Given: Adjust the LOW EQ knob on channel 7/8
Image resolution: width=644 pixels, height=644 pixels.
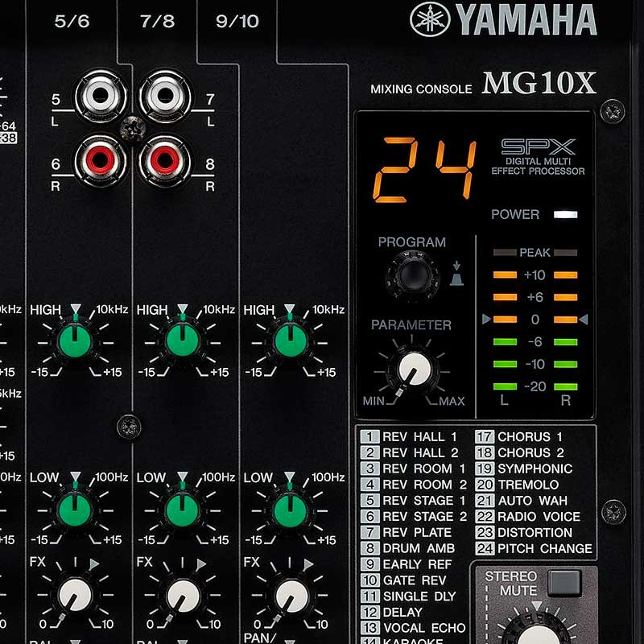Looking at the screenshot, I should tap(183, 510).
